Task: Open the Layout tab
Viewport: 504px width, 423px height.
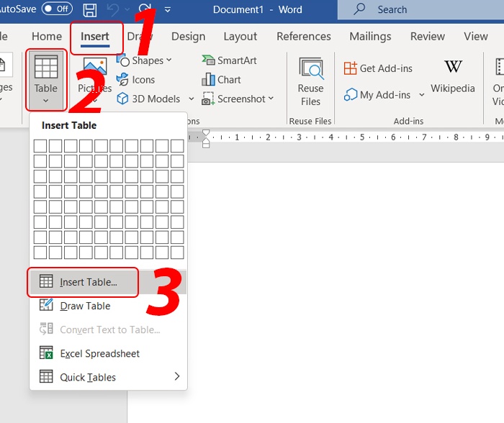Action: [x=240, y=36]
